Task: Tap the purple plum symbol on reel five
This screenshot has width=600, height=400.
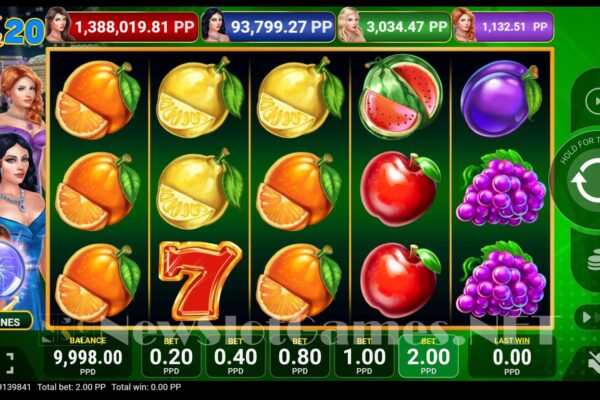Action: pos(501,98)
